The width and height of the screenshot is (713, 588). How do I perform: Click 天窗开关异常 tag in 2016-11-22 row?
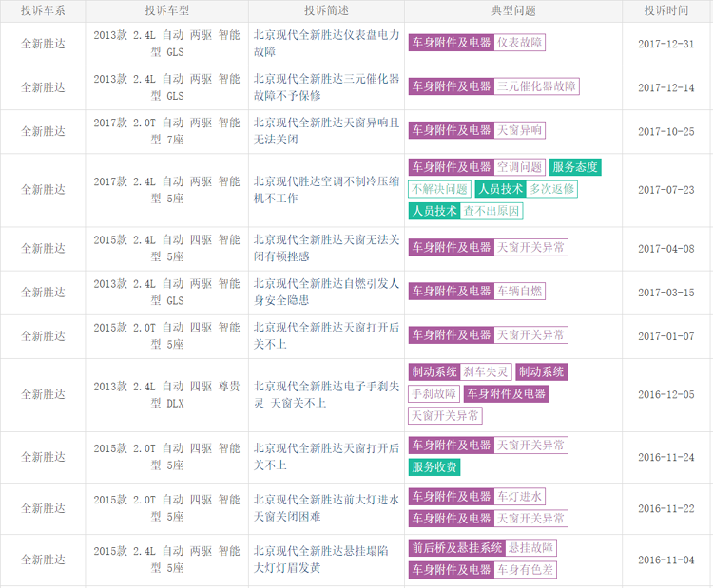[530, 518]
